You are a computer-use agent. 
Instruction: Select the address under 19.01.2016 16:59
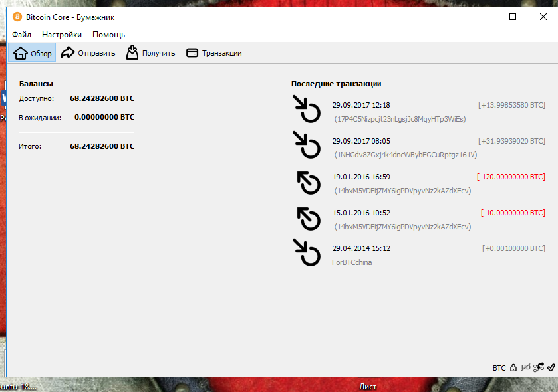point(402,191)
